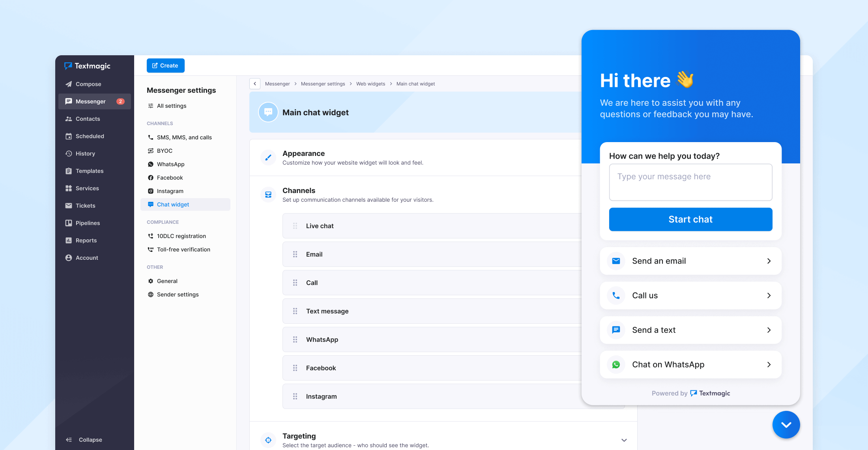This screenshot has height=450, width=868.
Task: Click the Text message drag handle
Action: 295,311
